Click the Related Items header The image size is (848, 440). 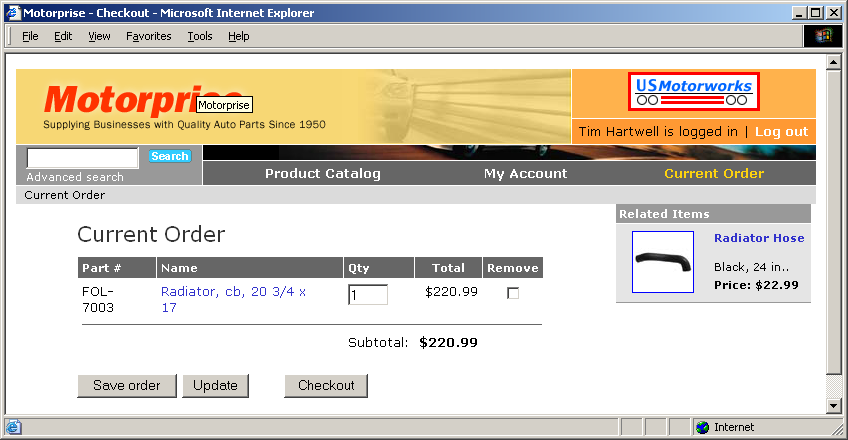click(713, 214)
